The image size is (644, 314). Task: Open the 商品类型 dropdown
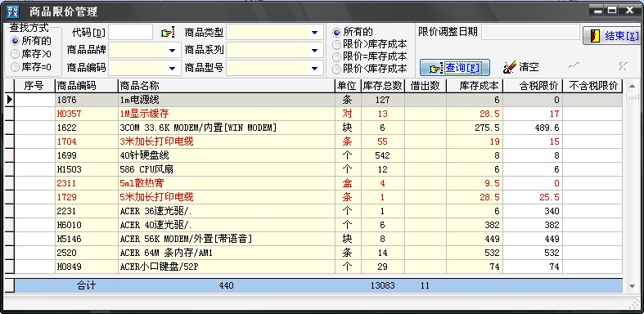coord(314,33)
